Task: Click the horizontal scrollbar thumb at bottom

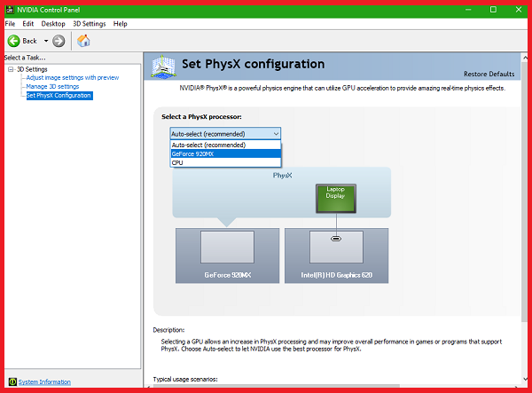Action: [x=276, y=386]
